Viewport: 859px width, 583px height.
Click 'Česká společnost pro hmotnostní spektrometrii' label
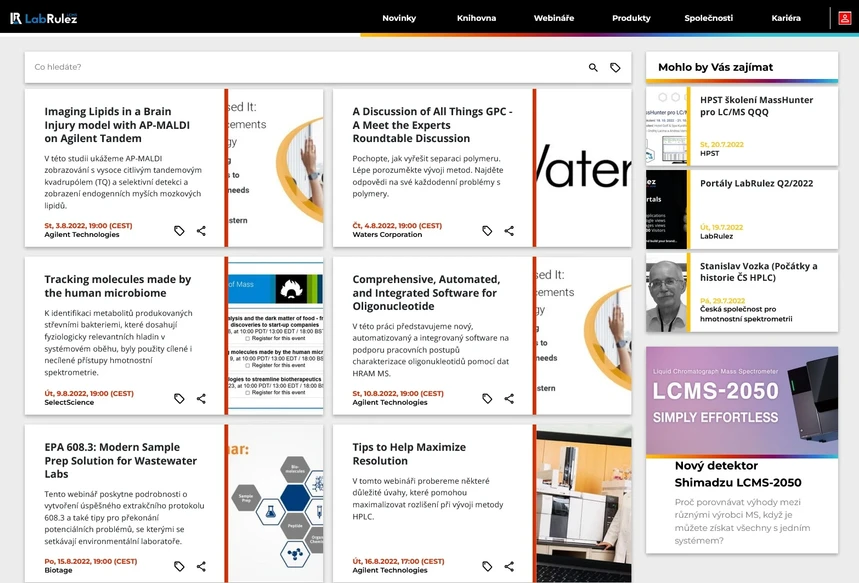click(746, 314)
